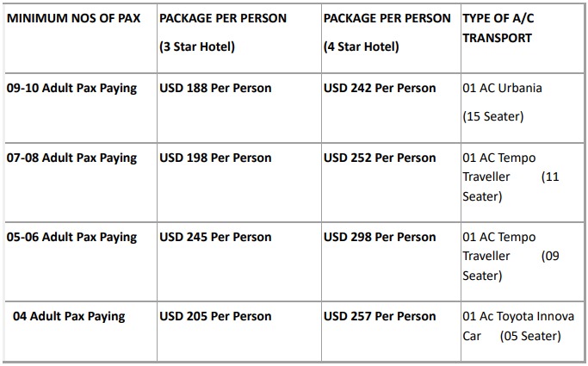Click the USD 245 Per Person price
Viewport: 588px width, 366px height.
(215, 237)
